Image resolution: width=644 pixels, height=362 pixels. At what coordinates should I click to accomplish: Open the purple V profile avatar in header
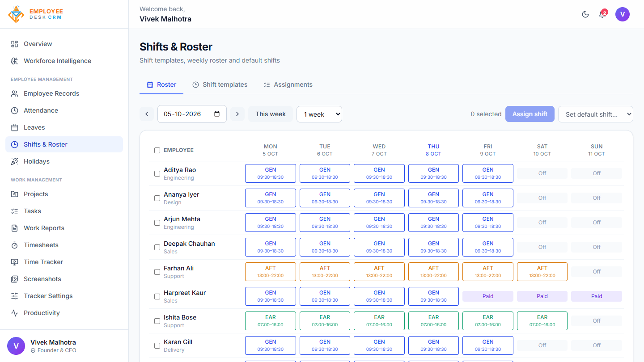coord(623,14)
